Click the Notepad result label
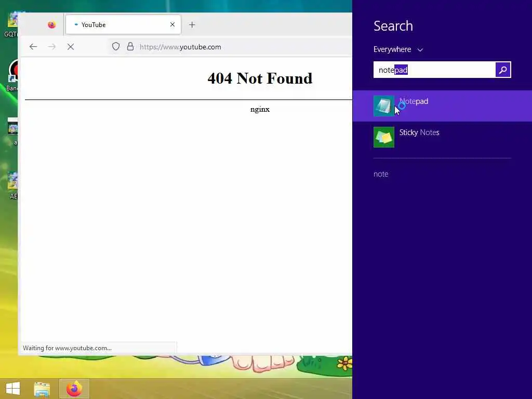 pos(414,101)
